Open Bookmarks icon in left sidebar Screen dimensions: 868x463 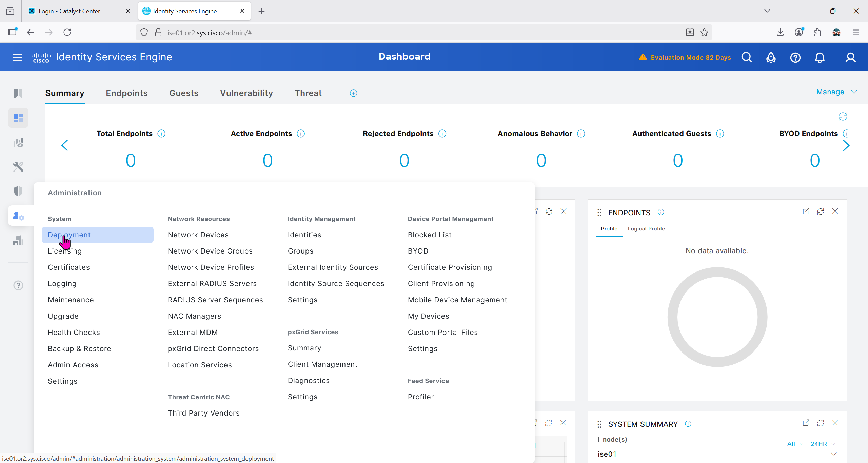[18, 93]
